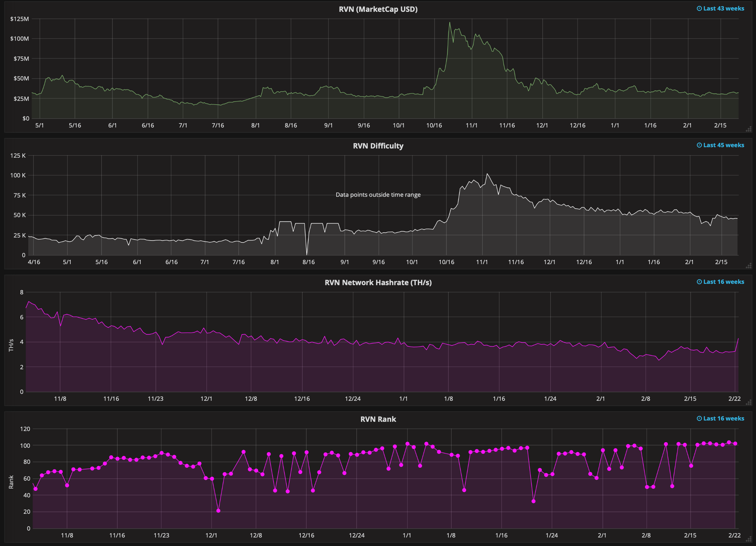The image size is (756, 546).
Task: Click the clock icon beside Last 45 weeks
Action: point(699,145)
